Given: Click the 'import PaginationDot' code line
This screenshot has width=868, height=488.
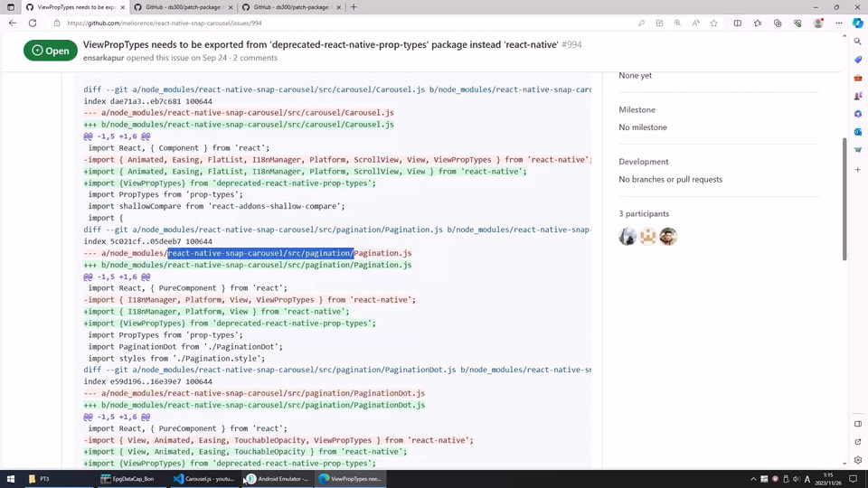Looking at the screenshot, I should point(185,346).
